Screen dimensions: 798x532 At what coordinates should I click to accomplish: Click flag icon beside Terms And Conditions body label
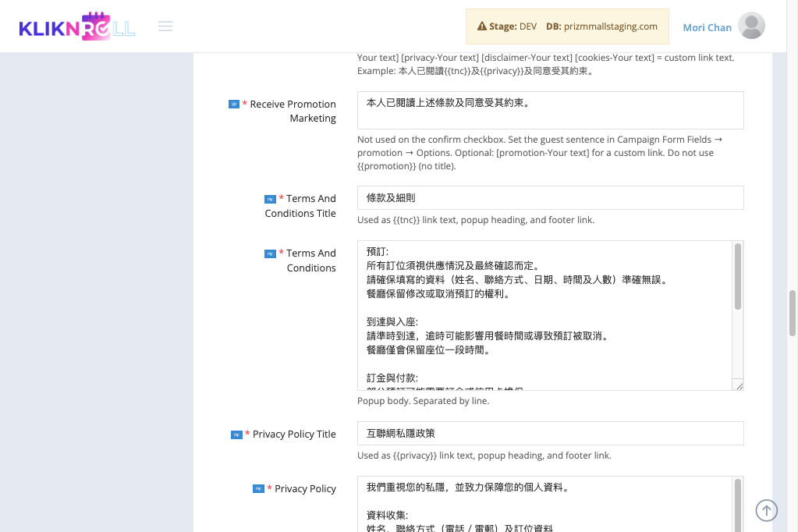point(270,254)
